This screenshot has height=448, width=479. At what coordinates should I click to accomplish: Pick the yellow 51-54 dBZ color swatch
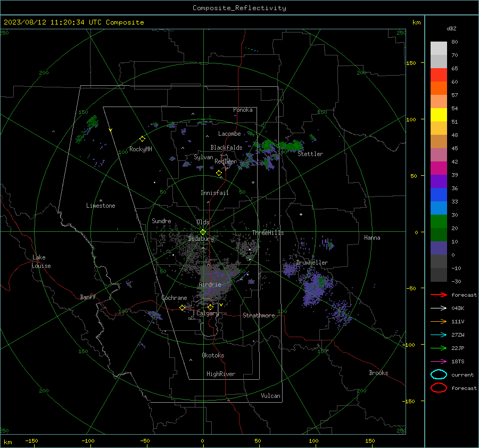(439, 115)
